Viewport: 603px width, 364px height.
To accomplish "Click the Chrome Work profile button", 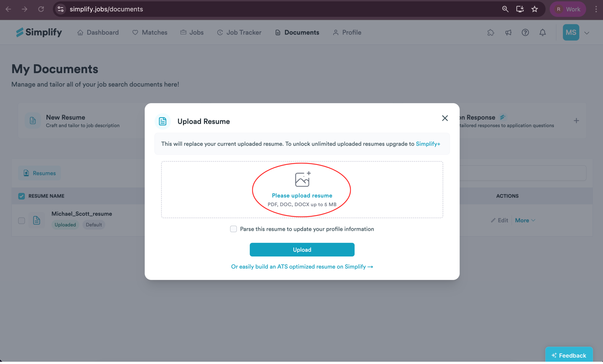I will 568,9.
